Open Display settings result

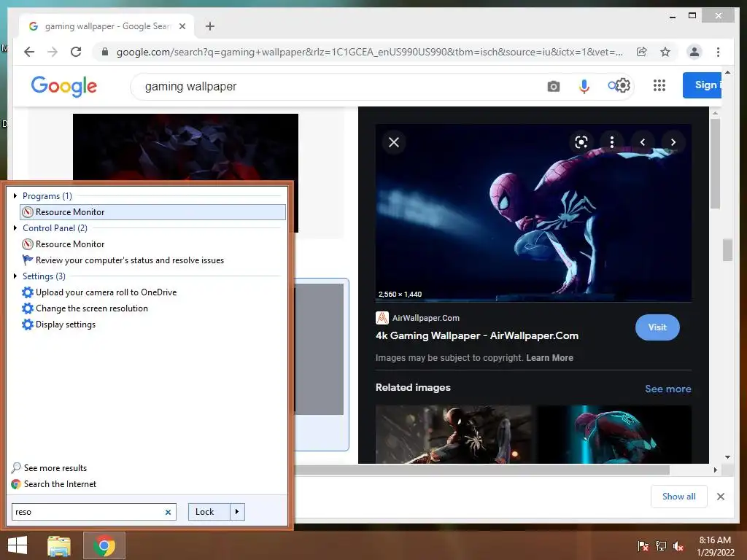(x=153, y=324)
